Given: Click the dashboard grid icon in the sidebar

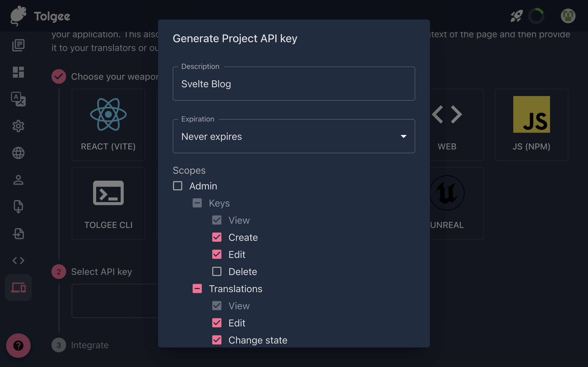Looking at the screenshot, I should (18, 72).
